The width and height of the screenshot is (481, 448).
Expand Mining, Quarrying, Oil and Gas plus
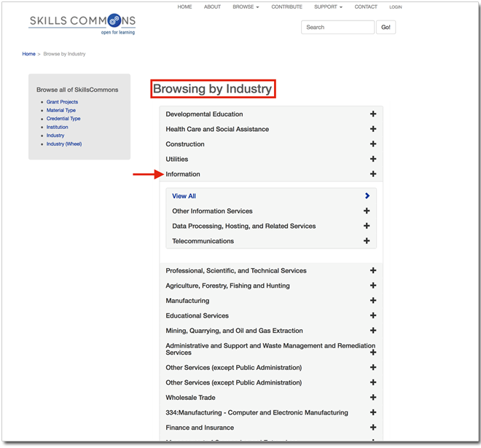[373, 331]
